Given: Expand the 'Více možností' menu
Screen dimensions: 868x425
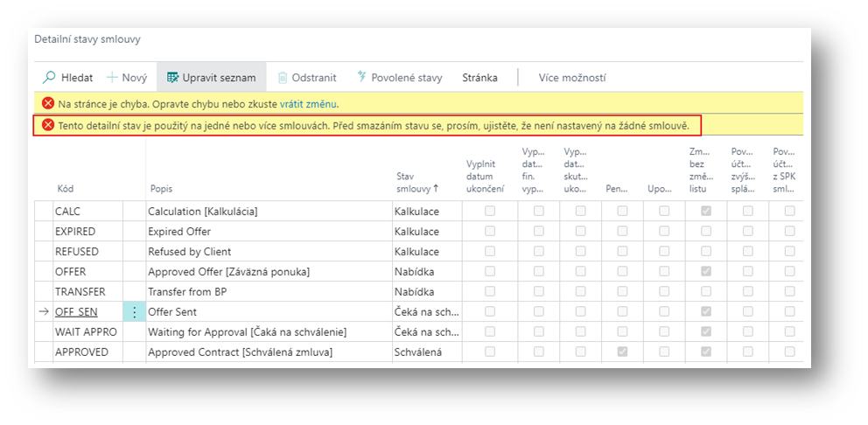Looking at the screenshot, I should pos(571,78).
